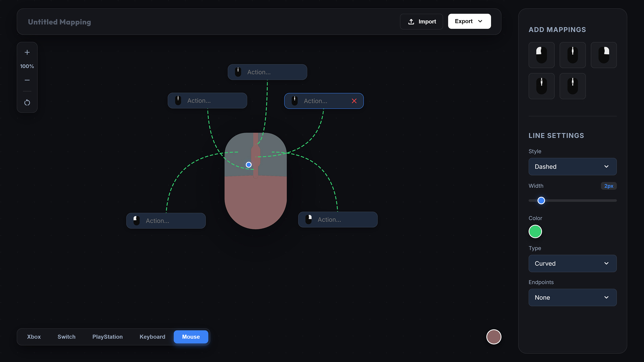Image resolution: width=644 pixels, height=362 pixels.
Task: Change the green line color swatch
Action: pos(535,231)
